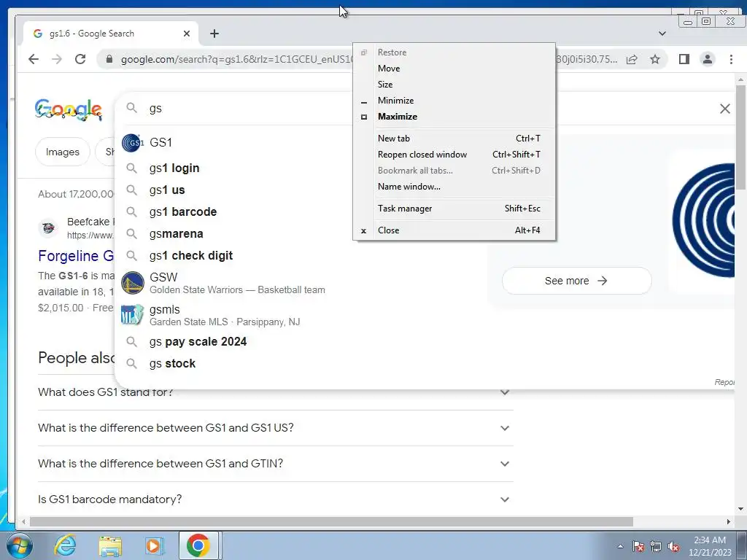Click the muted volume tray icon
The width and height of the screenshot is (747, 560).
click(673, 546)
